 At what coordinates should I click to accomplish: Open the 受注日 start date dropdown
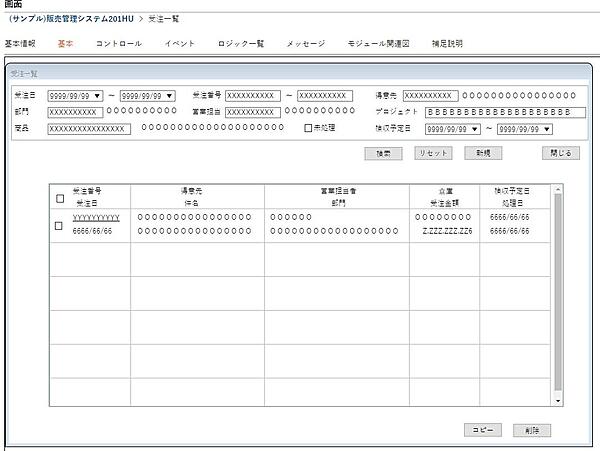pos(97,96)
